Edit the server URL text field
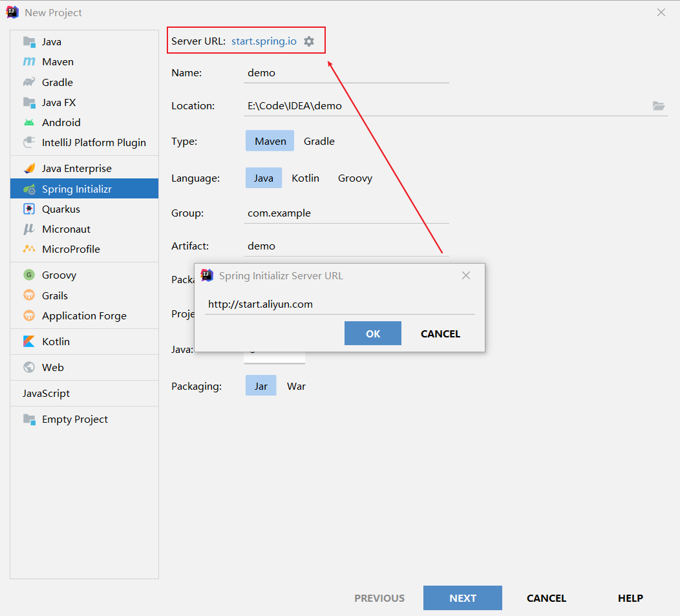Screen dimensions: 680x616 pyautogui.click(x=340, y=304)
